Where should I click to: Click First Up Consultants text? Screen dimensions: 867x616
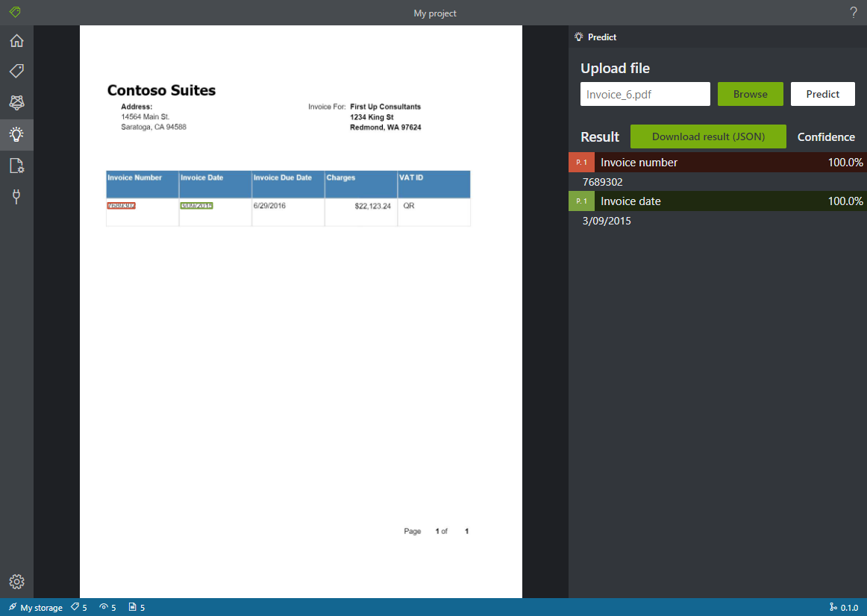[386, 107]
